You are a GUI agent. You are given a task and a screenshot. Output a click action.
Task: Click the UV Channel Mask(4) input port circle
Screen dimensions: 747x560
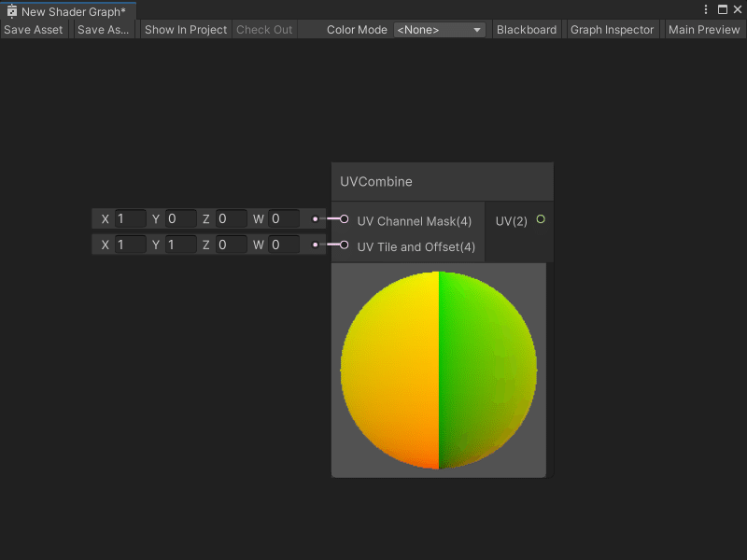pos(345,221)
